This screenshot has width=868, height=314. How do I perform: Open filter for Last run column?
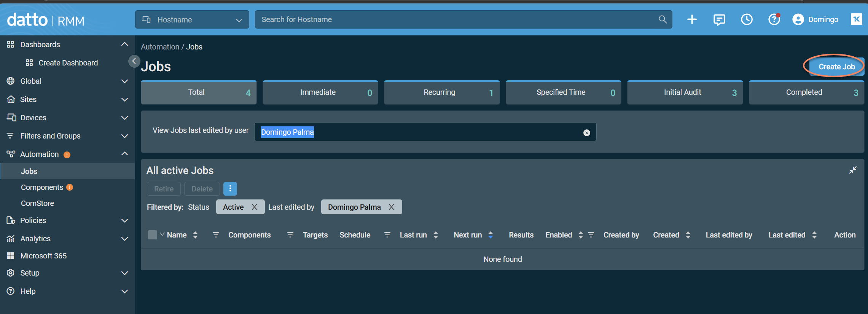coord(387,235)
